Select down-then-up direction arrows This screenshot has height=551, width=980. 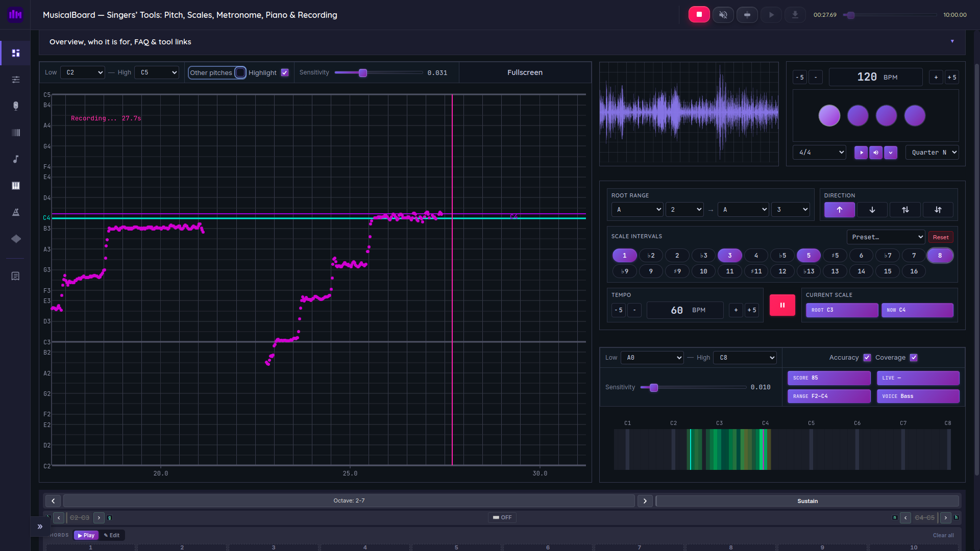click(938, 210)
